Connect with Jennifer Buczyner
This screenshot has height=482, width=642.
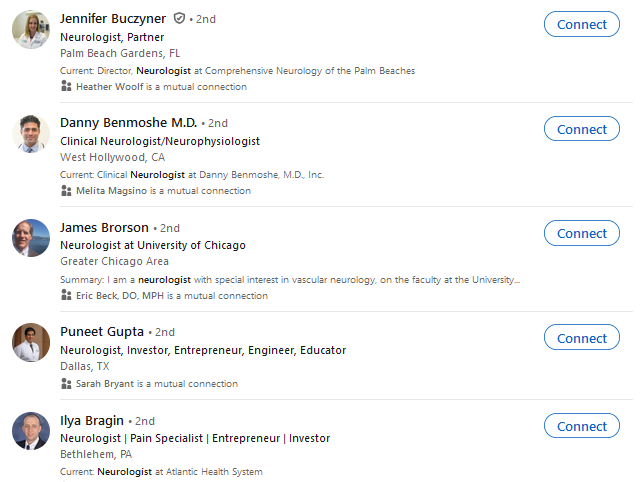(x=581, y=25)
